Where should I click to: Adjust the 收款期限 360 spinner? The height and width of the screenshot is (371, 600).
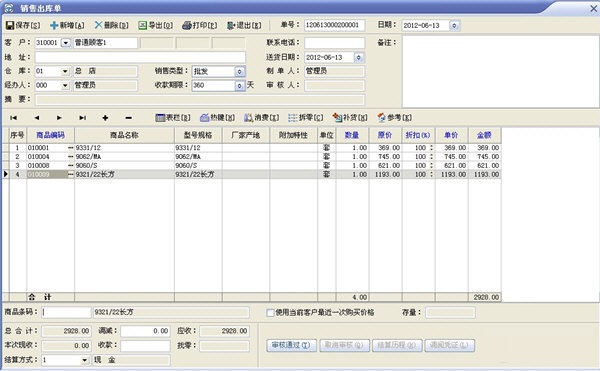click(x=240, y=86)
